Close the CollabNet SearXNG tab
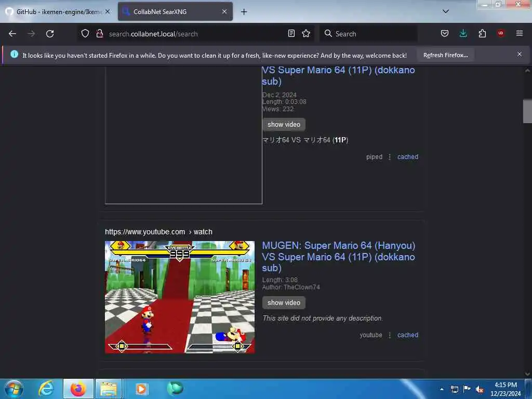The height and width of the screenshot is (399, 532). pos(224,11)
